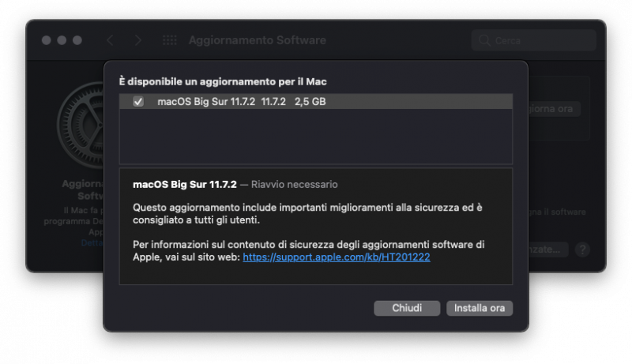Click the Software Update gear icon
The height and width of the screenshot is (364, 632).
tap(80, 125)
